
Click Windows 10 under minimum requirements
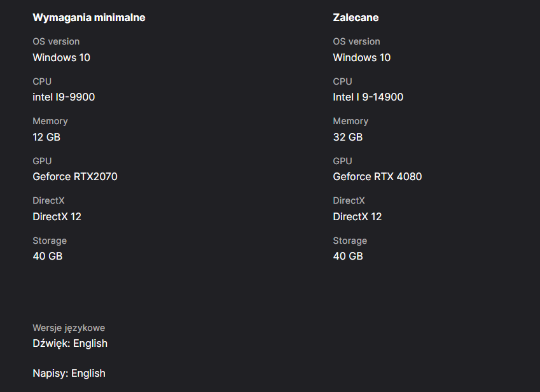coord(61,57)
